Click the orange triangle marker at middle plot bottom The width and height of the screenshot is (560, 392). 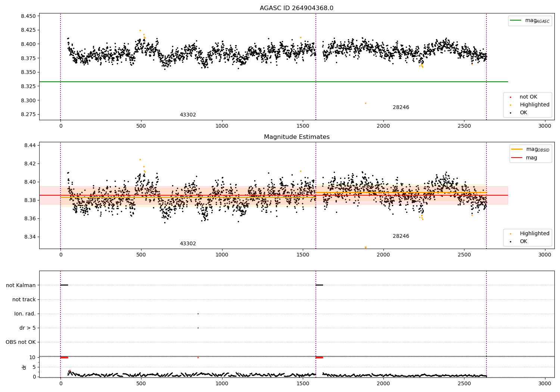[365, 248]
